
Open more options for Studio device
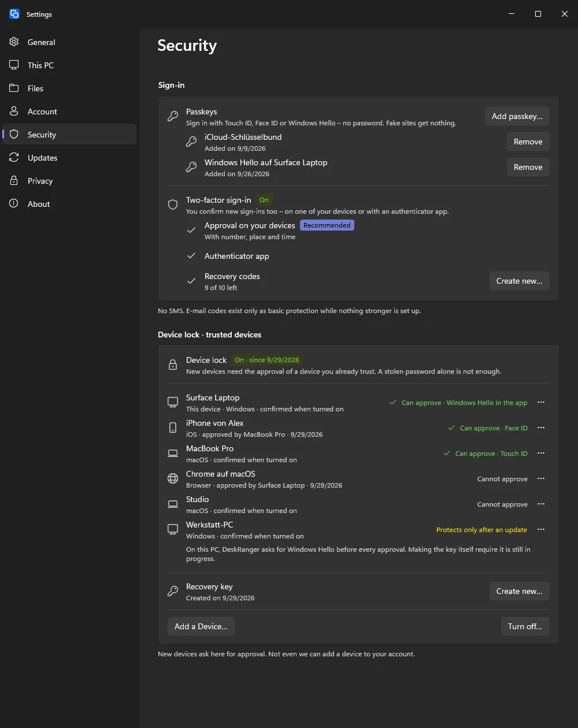541,504
